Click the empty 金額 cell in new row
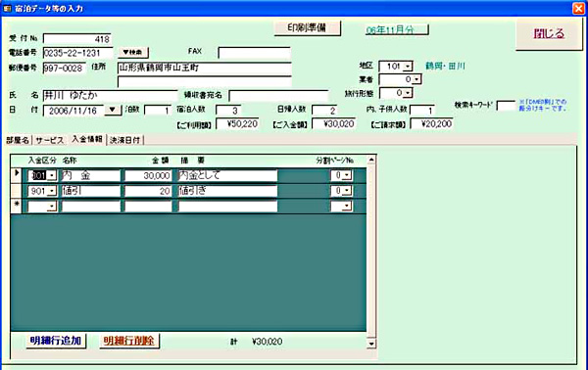The width and height of the screenshot is (588, 370). (148, 206)
